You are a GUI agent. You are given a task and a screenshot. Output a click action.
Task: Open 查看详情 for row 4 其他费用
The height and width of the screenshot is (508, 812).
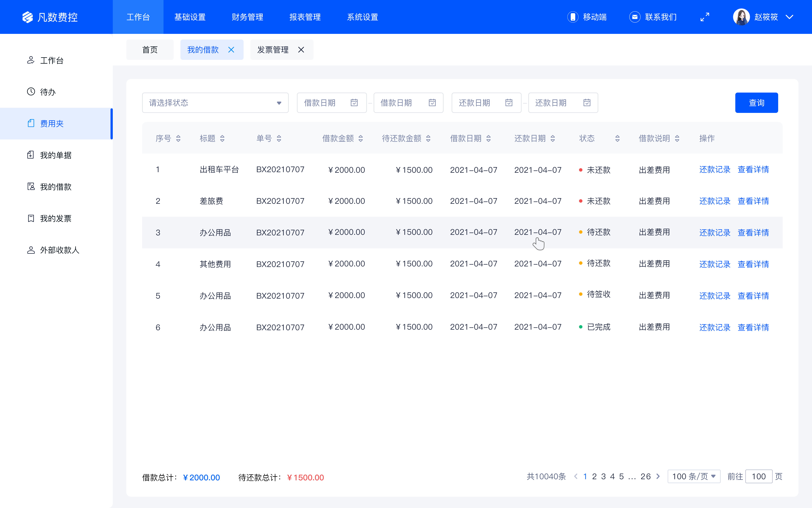pos(753,264)
